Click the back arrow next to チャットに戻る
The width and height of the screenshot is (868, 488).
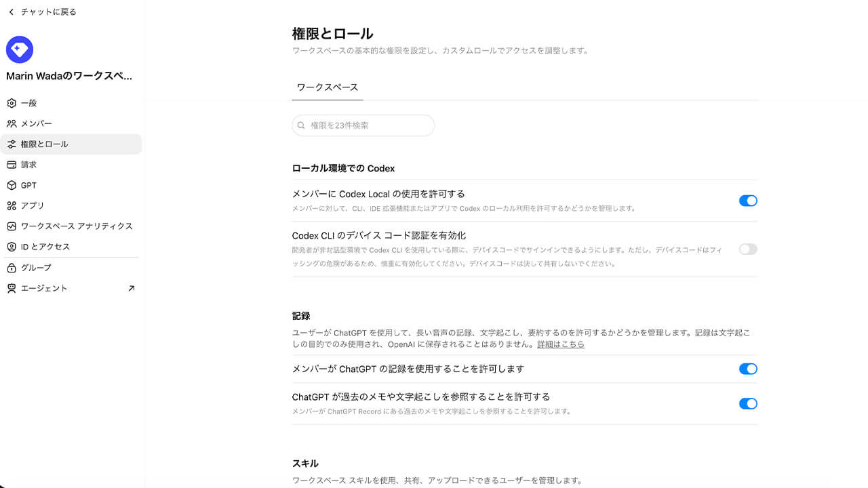[11, 12]
